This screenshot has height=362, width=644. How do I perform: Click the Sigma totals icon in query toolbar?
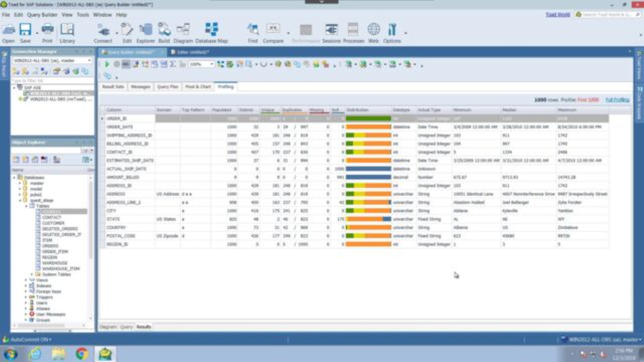tap(173, 64)
